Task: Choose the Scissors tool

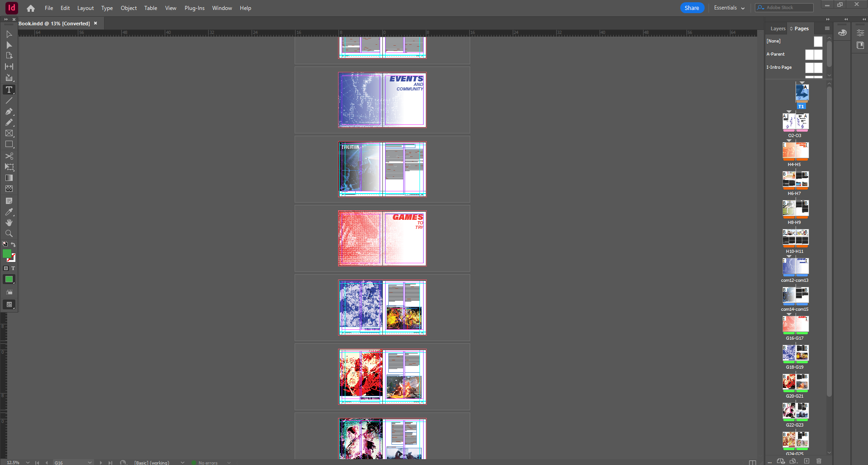Action: [9, 156]
